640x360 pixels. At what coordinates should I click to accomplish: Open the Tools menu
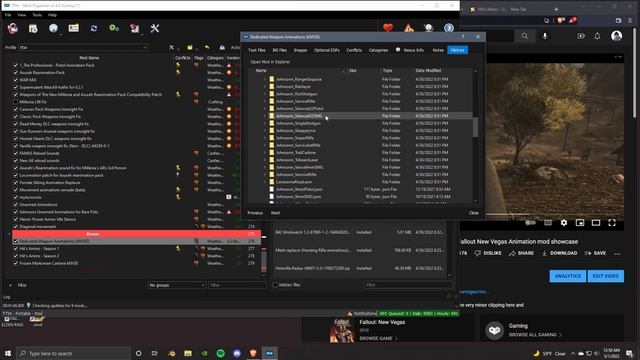37,15
